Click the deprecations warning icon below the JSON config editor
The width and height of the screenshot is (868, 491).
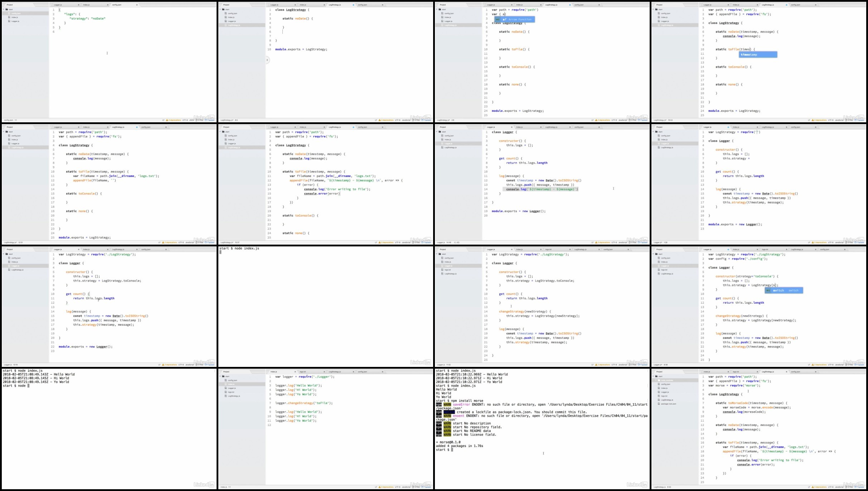[x=168, y=120]
